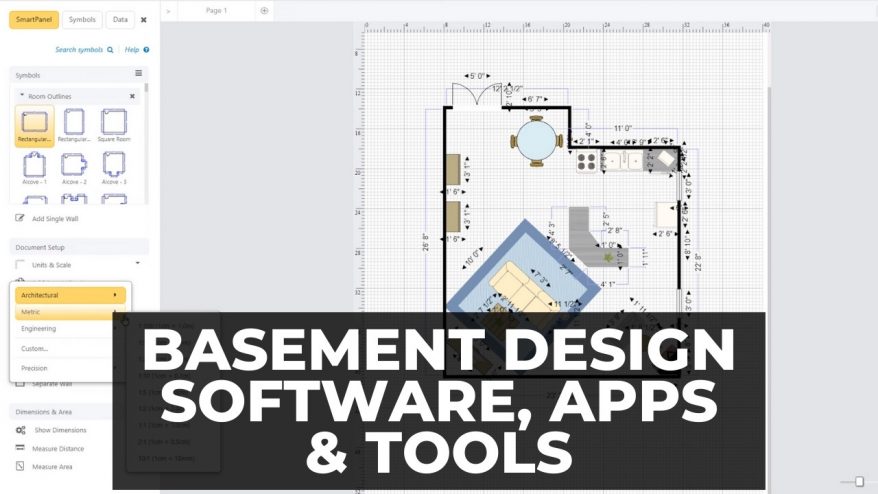Click the Help question mark icon
The image size is (878, 494).
(x=146, y=50)
